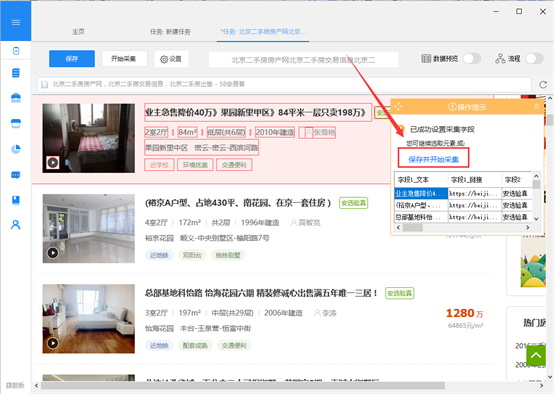Open the chat message icon in sidebar
This screenshot has height=394, width=554.
click(x=16, y=175)
